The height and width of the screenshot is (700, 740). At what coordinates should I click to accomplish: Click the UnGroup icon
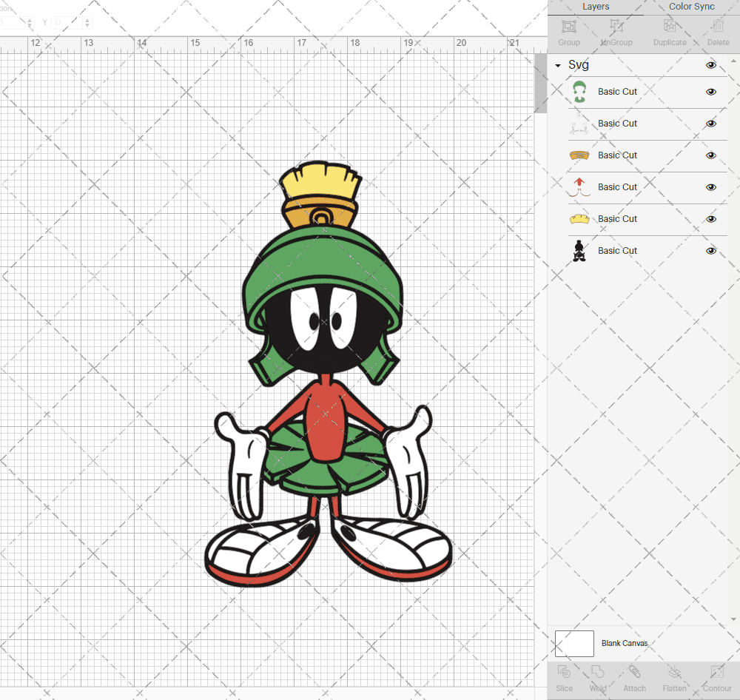click(x=616, y=31)
